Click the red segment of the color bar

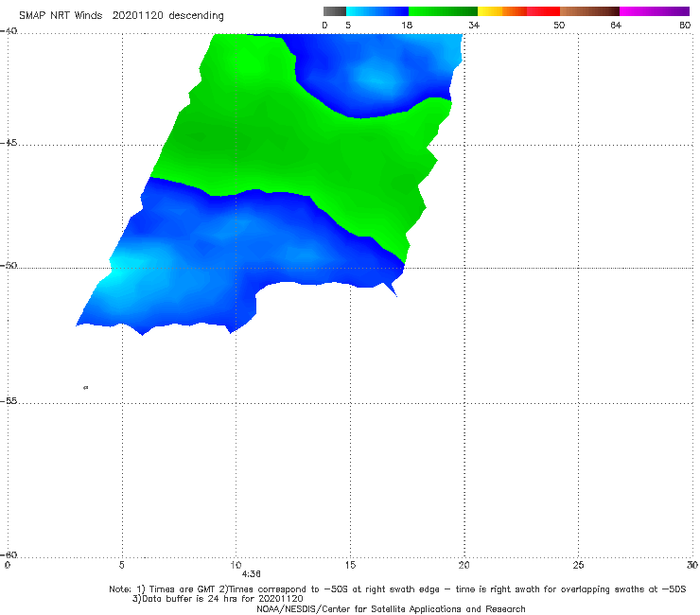(543, 11)
